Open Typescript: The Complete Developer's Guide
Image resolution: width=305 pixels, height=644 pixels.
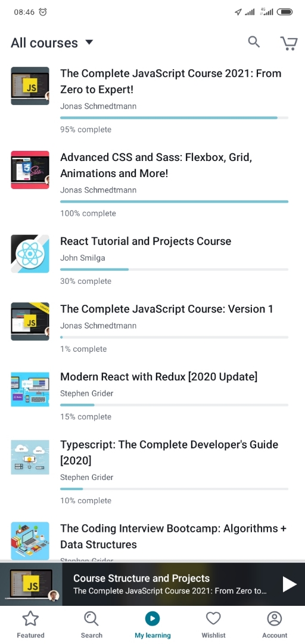click(x=169, y=453)
